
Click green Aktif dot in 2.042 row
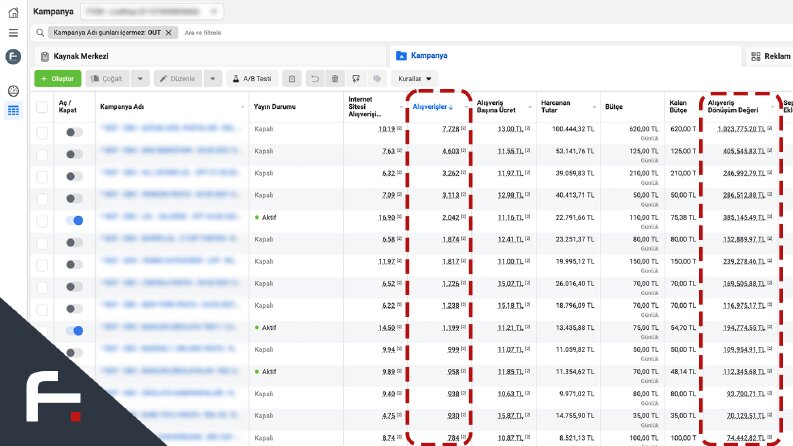(x=257, y=217)
